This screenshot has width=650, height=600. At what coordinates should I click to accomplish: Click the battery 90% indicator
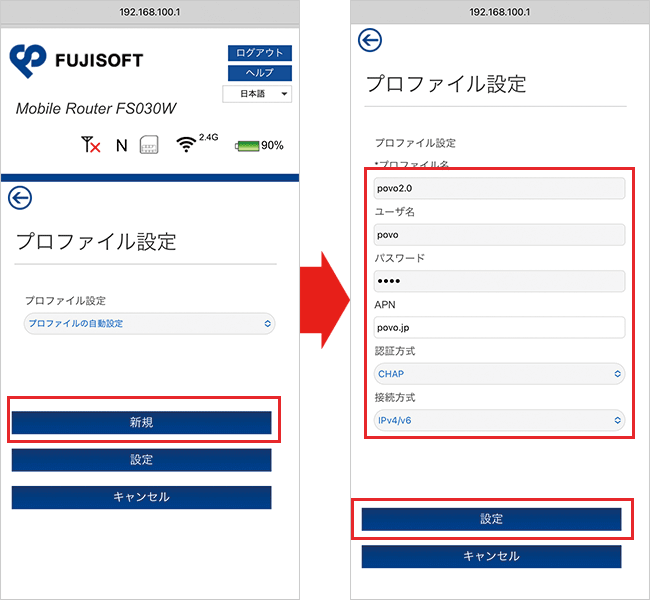coord(259,145)
